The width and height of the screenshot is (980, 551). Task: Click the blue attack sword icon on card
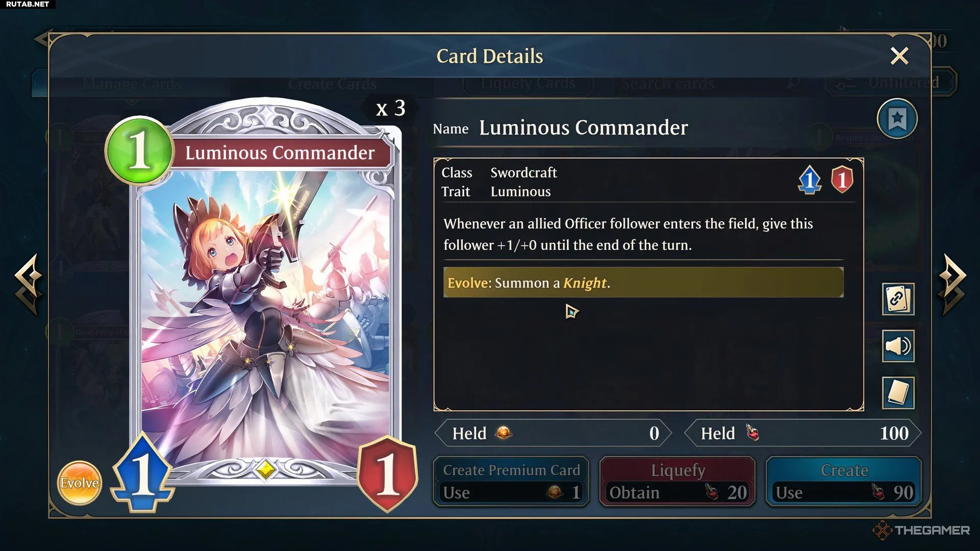click(143, 472)
